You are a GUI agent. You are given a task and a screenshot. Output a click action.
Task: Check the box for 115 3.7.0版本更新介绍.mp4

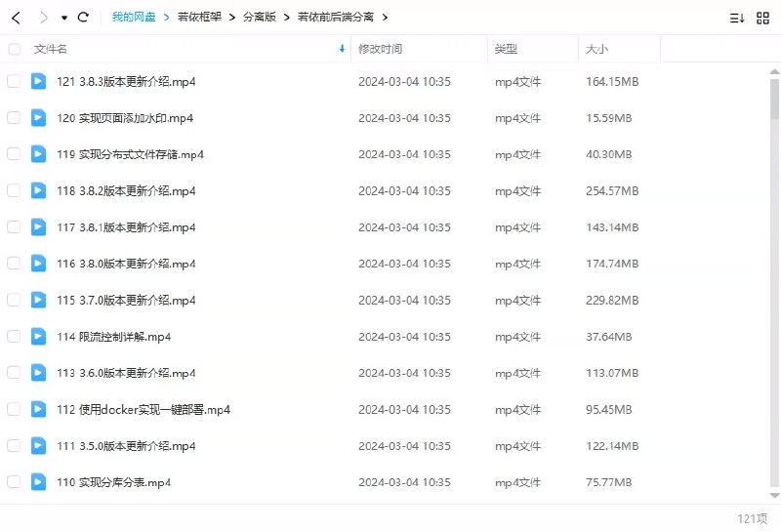click(14, 300)
